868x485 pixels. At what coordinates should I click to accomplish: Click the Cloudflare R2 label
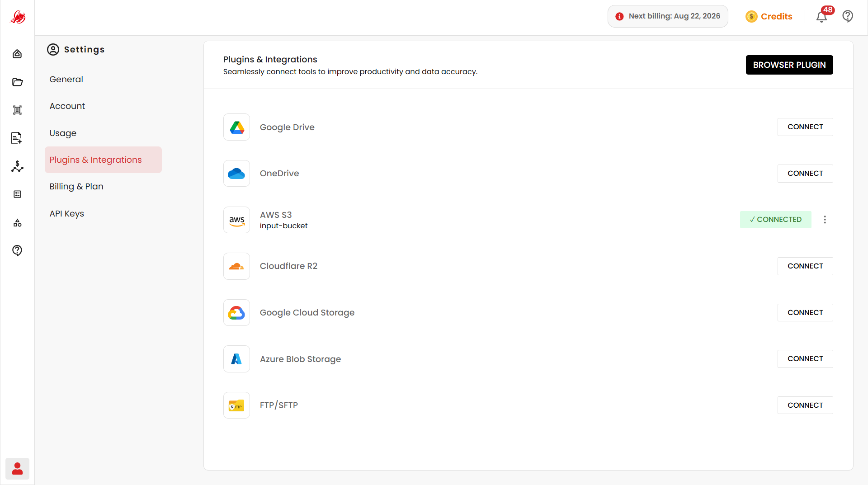coord(288,266)
